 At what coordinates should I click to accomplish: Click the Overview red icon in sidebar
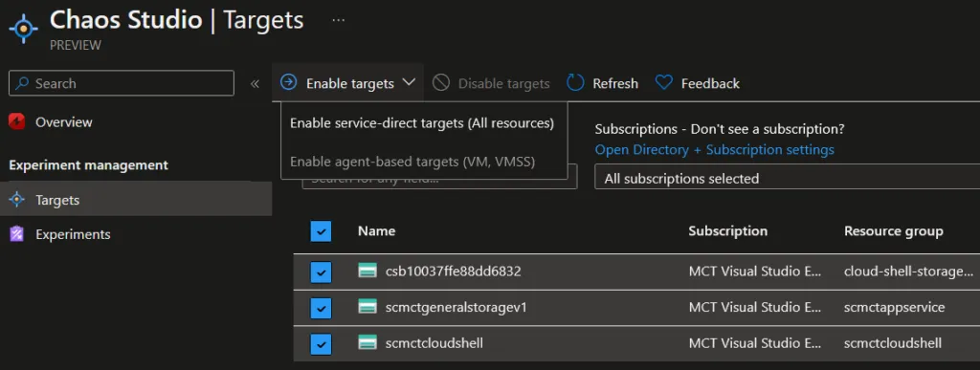[17, 121]
